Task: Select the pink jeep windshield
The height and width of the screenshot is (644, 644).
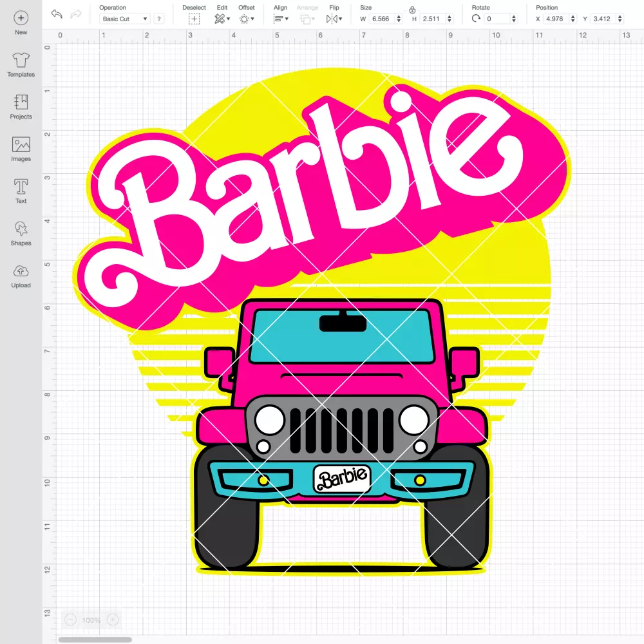Action: (342, 337)
